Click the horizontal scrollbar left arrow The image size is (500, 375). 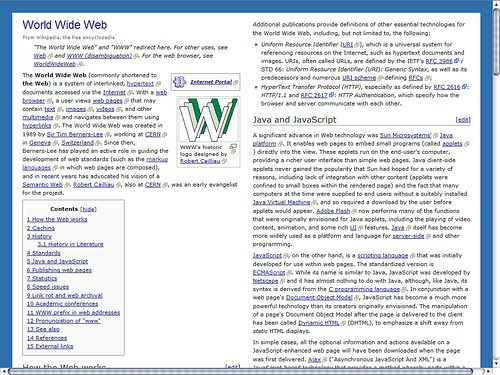(3, 371)
